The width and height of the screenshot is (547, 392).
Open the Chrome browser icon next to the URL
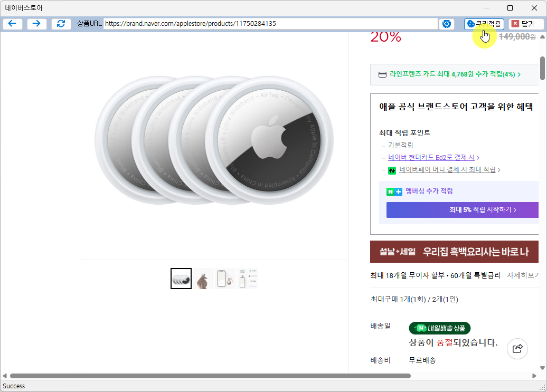[x=447, y=24]
